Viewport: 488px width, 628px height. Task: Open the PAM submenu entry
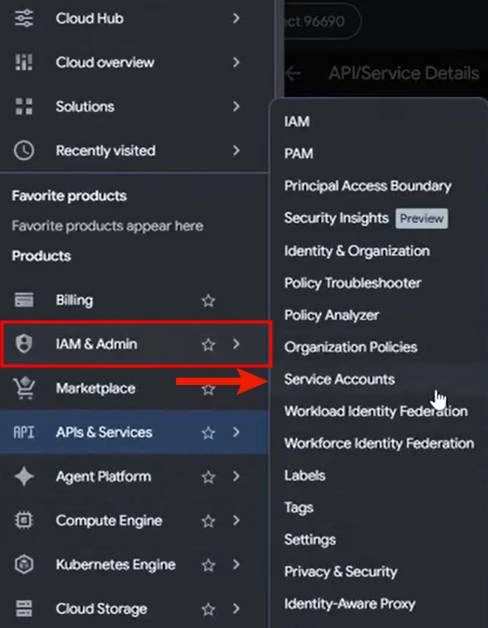298,153
